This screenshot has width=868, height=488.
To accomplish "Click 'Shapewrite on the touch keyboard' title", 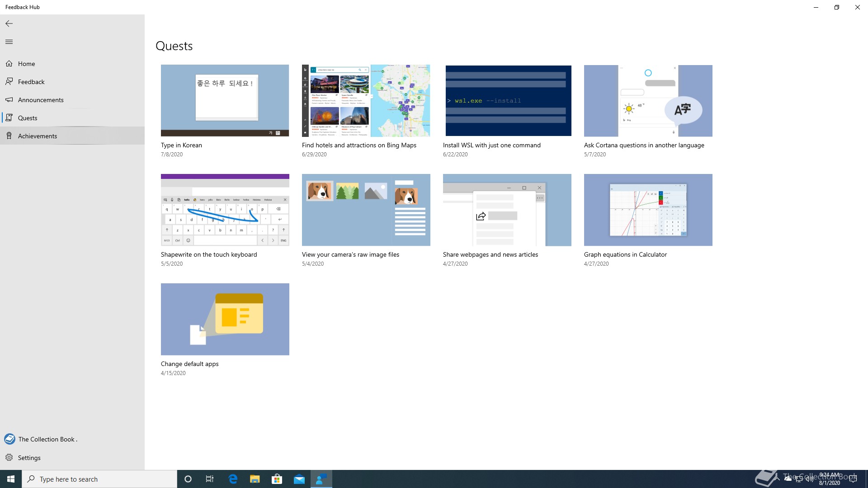I will point(209,254).
